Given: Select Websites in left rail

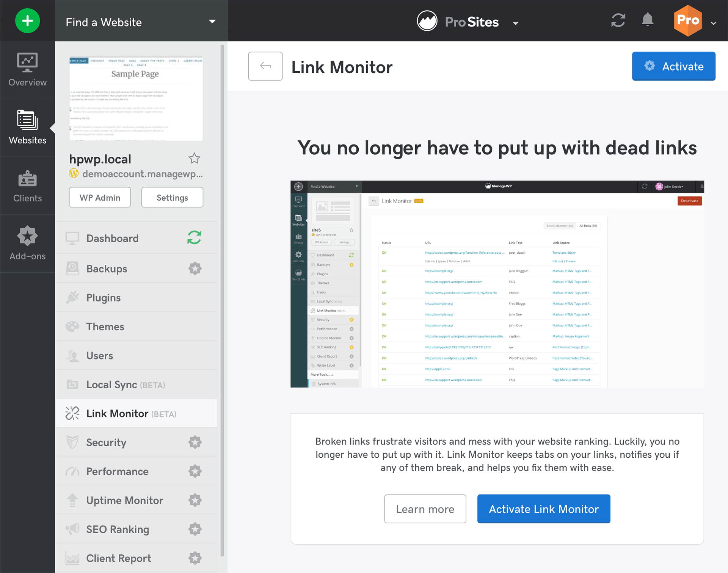Looking at the screenshot, I should pyautogui.click(x=27, y=128).
